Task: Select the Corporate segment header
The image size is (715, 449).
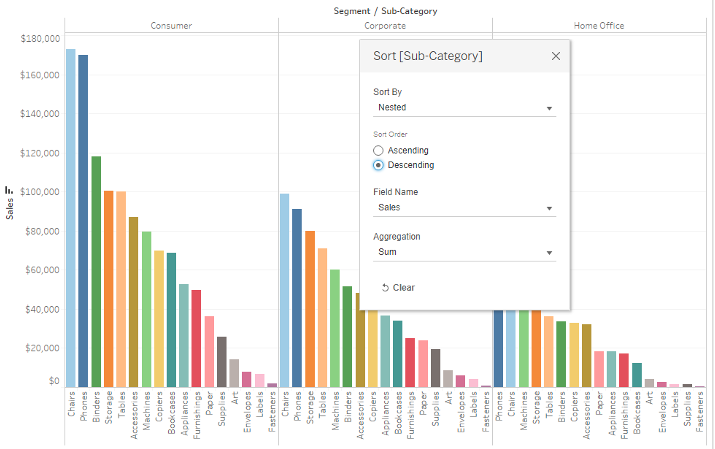Action: coord(385,26)
